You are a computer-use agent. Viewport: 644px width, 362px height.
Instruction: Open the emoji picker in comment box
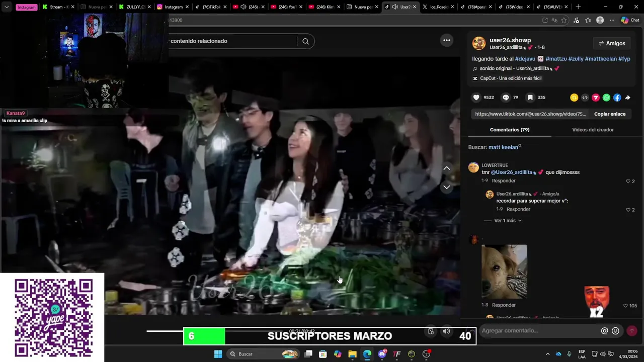coord(615,331)
